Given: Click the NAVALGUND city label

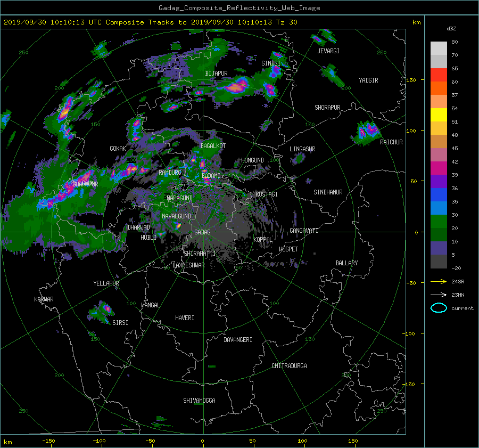Looking at the screenshot, I should point(176,216).
